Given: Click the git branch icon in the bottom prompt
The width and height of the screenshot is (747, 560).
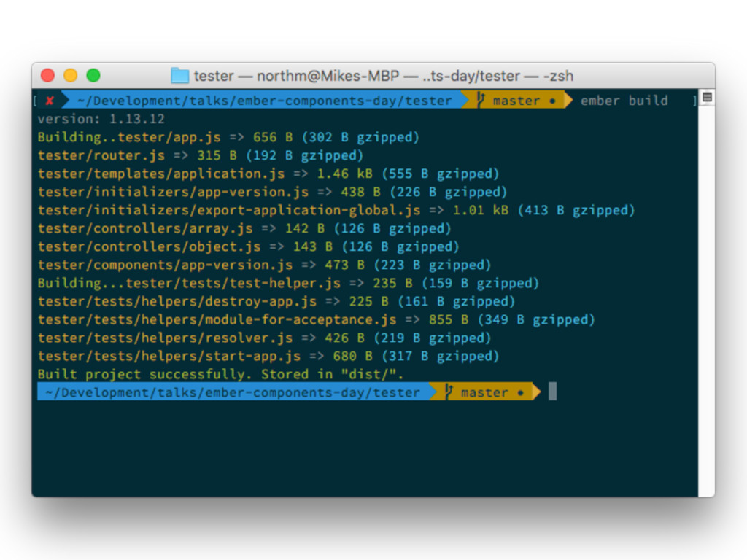Looking at the screenshot, I should tap(449, 392).
